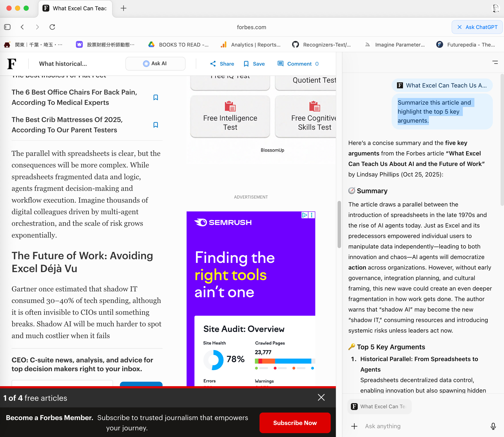Click the Forbes F logo icon
This screenshot has height=437, width=504.
click(12, 64)
